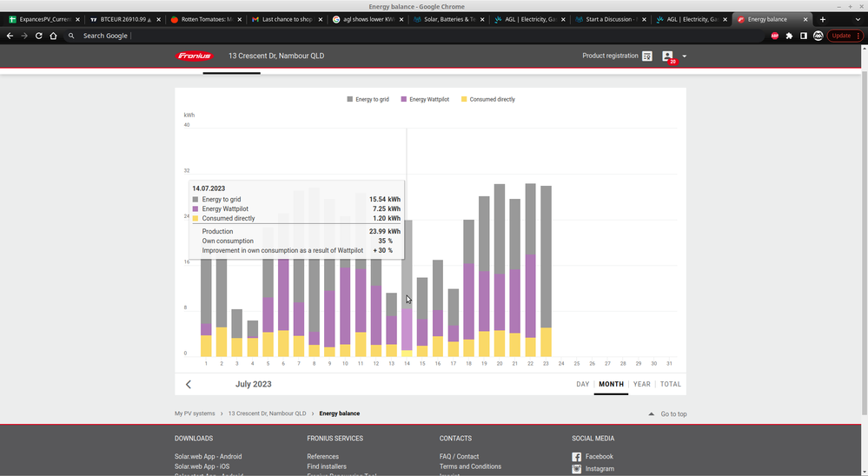Open the Chrome extensions puzzle icon

point(789,36)
